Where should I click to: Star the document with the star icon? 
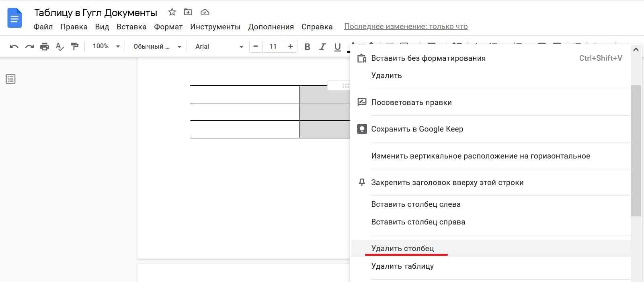pos(172,12)
